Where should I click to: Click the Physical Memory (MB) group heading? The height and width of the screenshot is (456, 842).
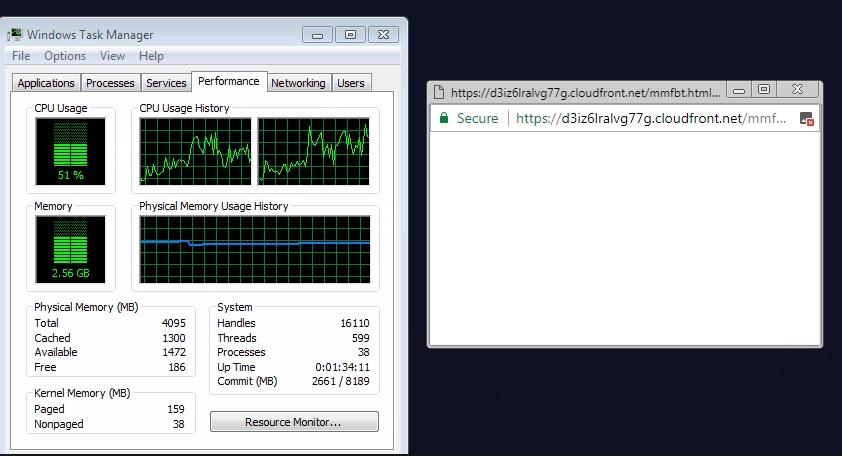click(x=86, y=307)
